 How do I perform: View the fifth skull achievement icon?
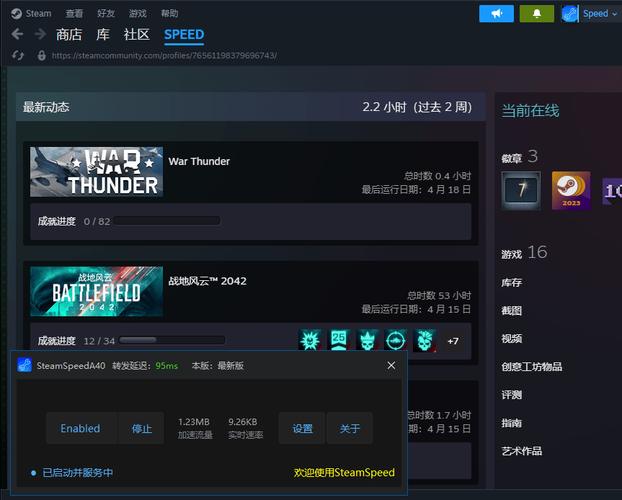coord(424,340)
